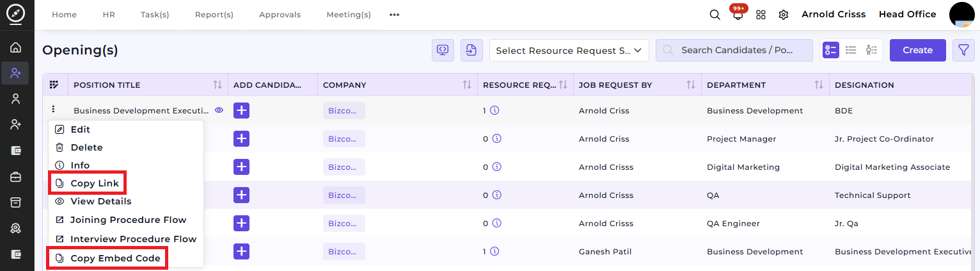Toggle eye icon beside Business Development Executive
980x271 pixels.
point(219,110)
